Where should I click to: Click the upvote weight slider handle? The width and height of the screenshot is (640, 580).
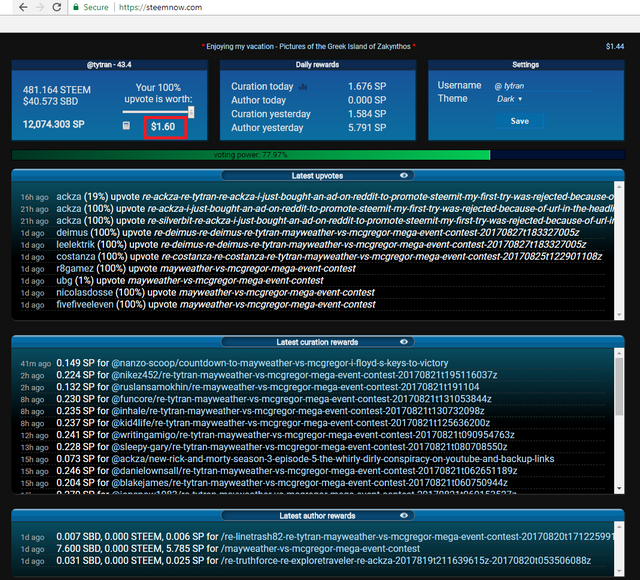(191, 112)
